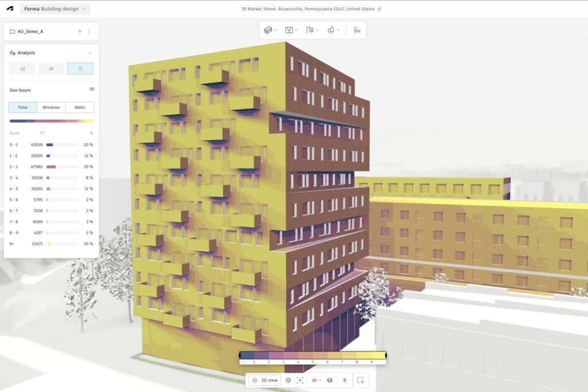
Task: Switch to the Windows tab under Sun hours
Action: tap(51, 107)
